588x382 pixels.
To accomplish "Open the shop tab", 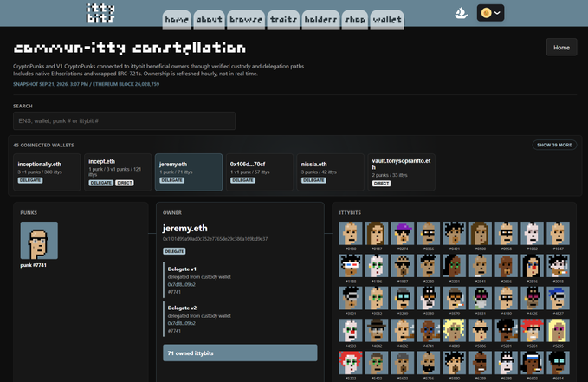I will [x=355, y=20].
